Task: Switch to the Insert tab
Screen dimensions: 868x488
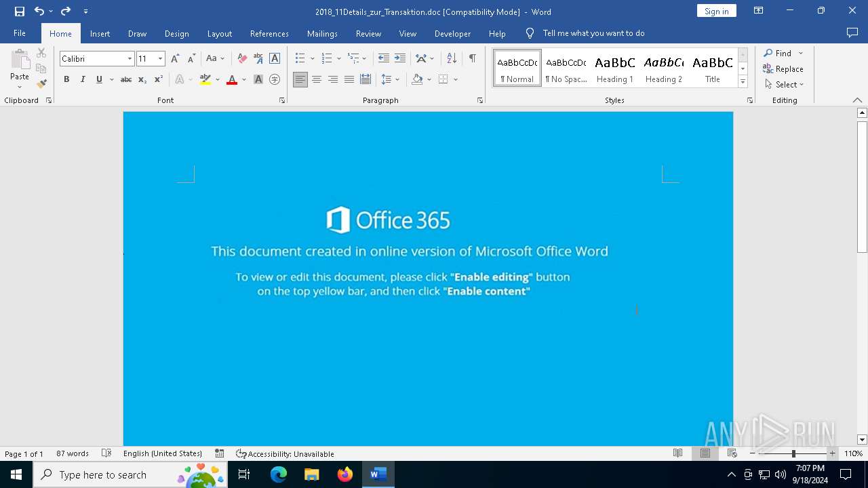Action: coord(100,33)
